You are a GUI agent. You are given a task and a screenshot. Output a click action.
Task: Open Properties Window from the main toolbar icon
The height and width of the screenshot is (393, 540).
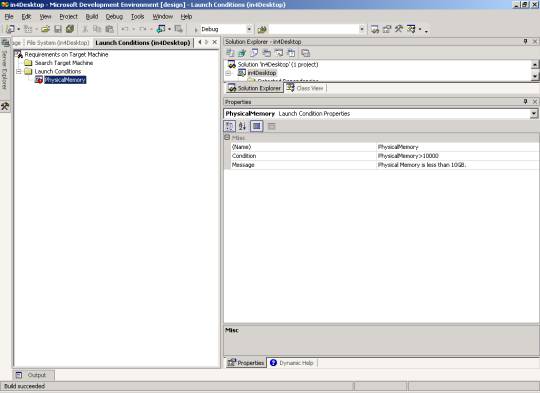[x=387, y=29]
